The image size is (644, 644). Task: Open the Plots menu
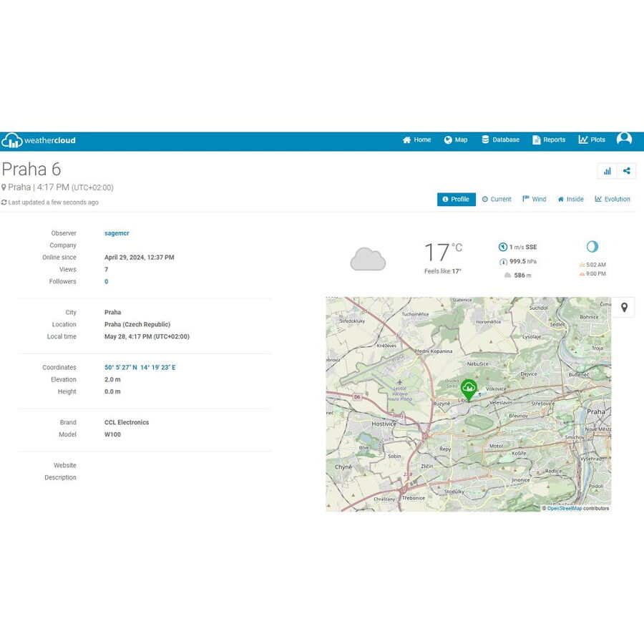click(x=592, y=140)
